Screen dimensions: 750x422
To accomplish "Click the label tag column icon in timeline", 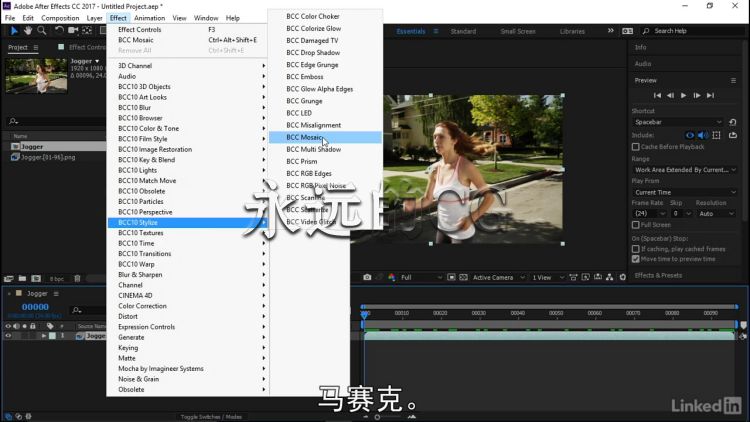I will click(x=50, y=326).
